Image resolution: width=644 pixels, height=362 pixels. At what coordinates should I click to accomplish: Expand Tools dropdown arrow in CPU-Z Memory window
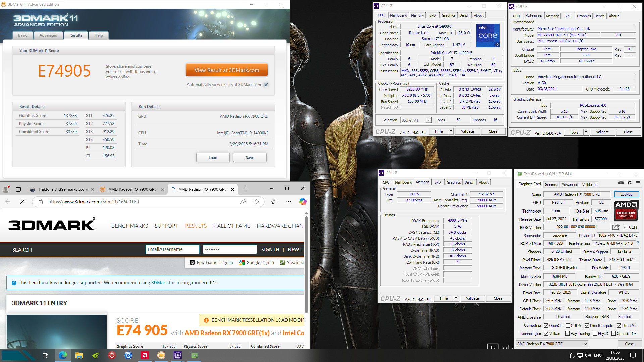pos(456,298)
